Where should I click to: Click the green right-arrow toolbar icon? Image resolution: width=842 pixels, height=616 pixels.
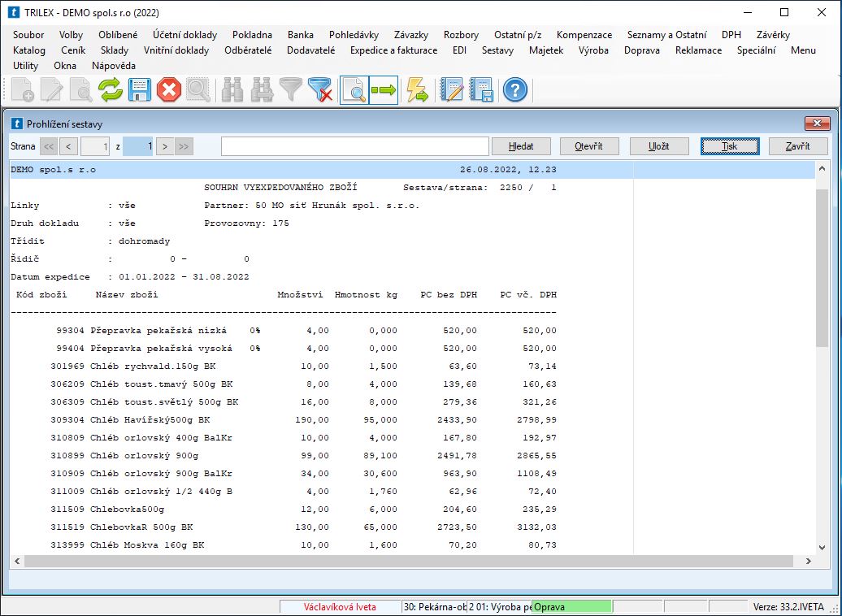point(383,89)
